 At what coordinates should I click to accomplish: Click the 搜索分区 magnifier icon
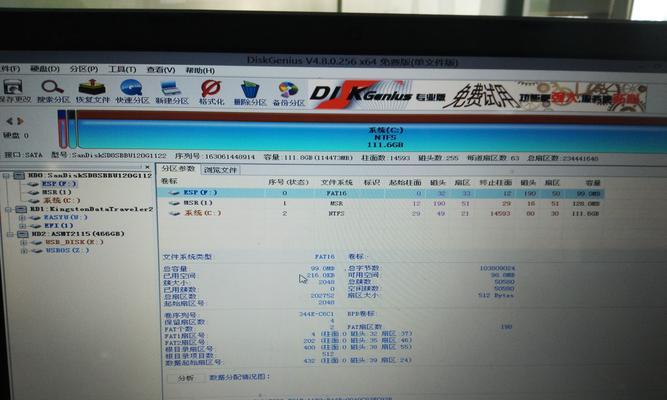coord(52,87)
